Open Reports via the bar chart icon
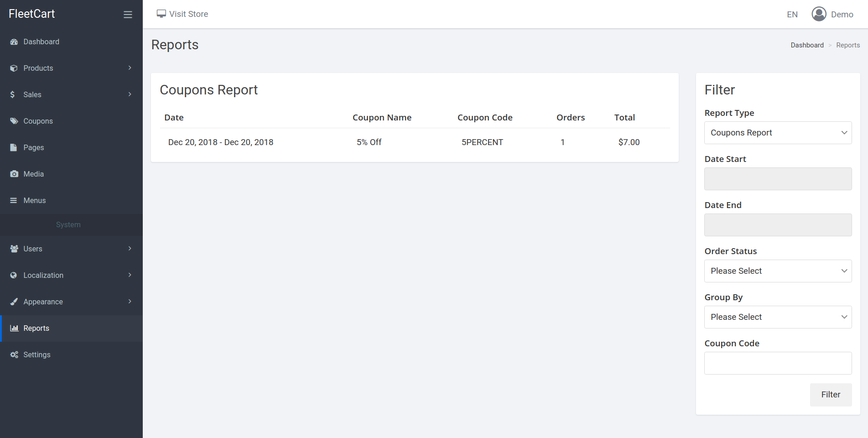Image resolution: width=868 pixels, height=438 pixels. tap(13, 328)
